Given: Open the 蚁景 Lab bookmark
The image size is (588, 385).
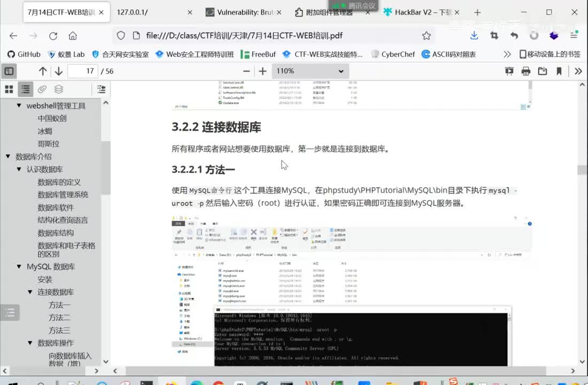Looking at the screenshot, I should [66, 55].
